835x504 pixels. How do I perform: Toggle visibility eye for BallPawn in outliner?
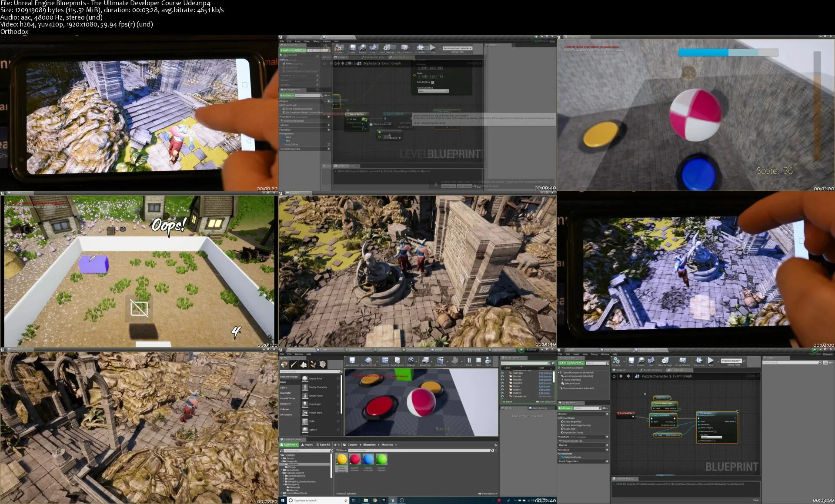(x=502, y=373)
